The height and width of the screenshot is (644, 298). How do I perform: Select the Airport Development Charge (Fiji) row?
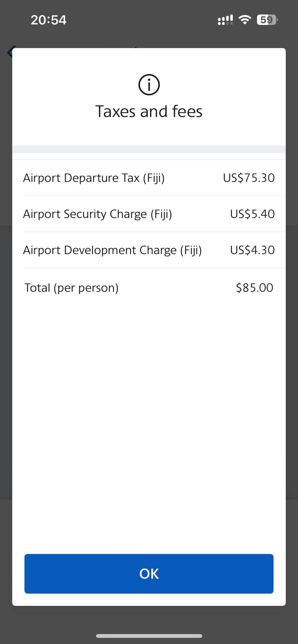(149, 250)
